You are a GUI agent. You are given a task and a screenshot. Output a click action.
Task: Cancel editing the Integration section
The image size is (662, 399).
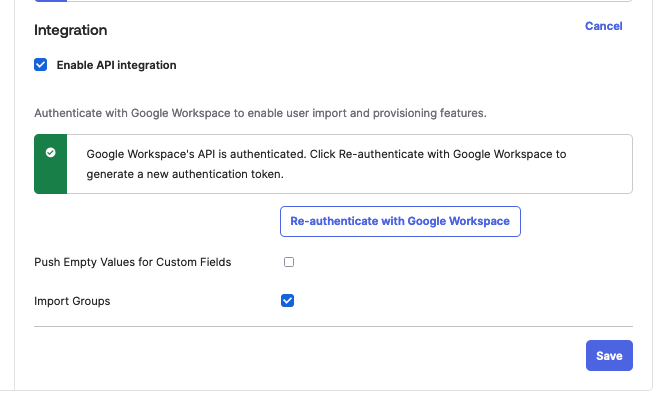click(604, 26)
